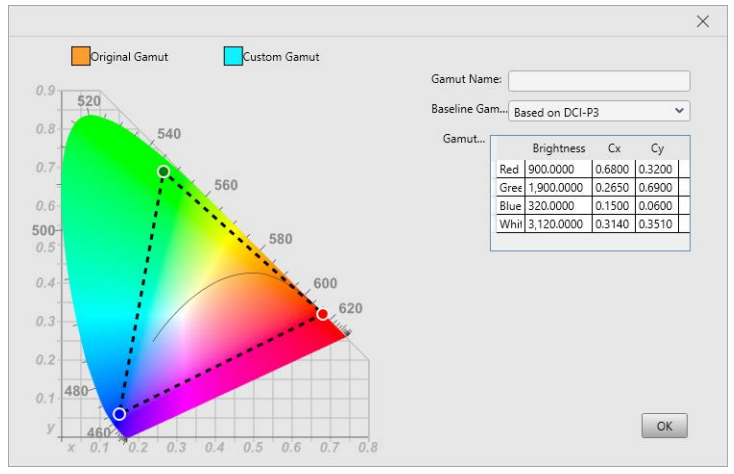This screenshot has height=474, width=734.
Task: Confirm with the OK button
Action: (664, 426)
